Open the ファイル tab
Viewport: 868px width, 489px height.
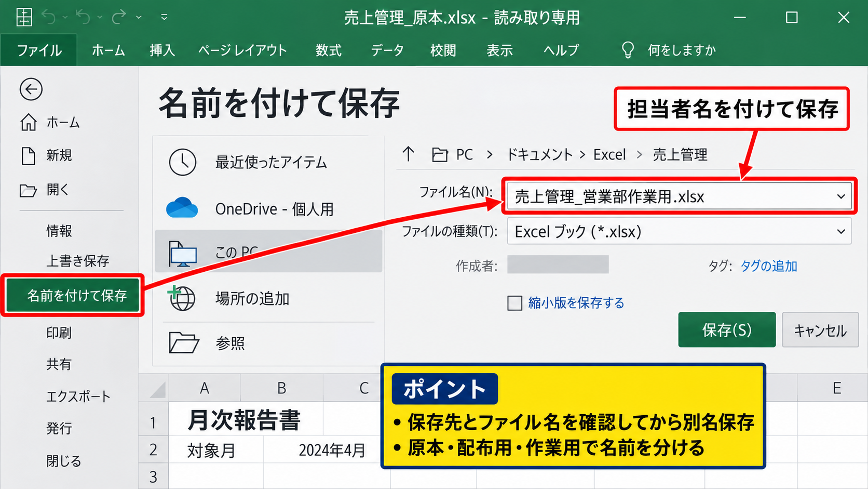pyautogui.click(x=39, y=50)
